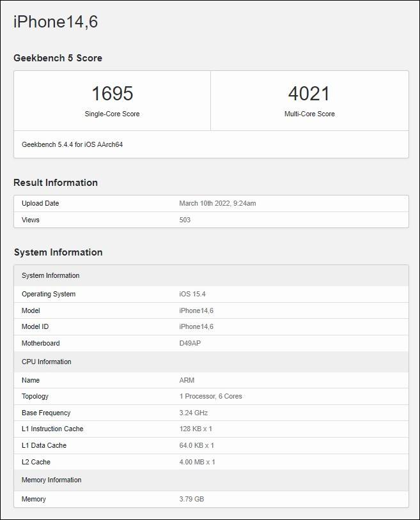
Task: Select the multi-core score value 4021
Action: pos(309,93)
